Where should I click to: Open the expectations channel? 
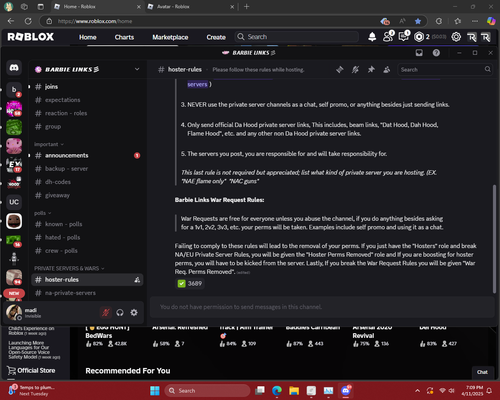[87, 100]
